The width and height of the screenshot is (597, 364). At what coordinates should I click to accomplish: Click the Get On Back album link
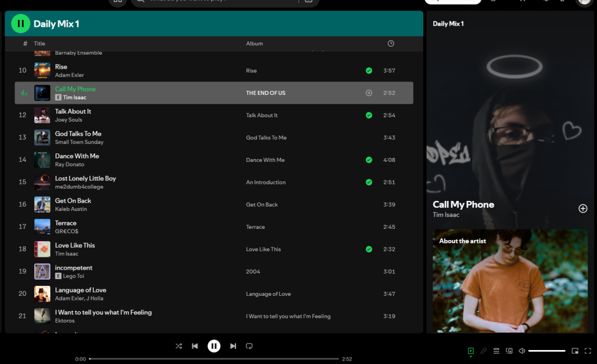262,204
